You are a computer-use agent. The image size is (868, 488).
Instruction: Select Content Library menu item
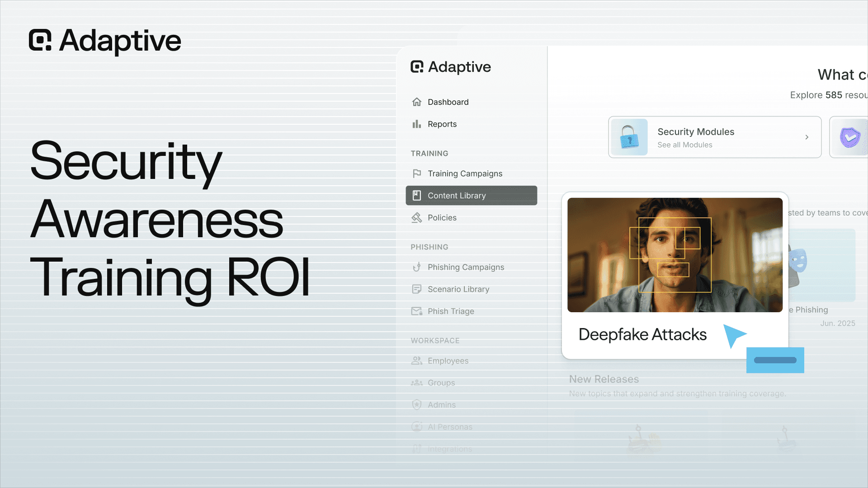point(471,196)
